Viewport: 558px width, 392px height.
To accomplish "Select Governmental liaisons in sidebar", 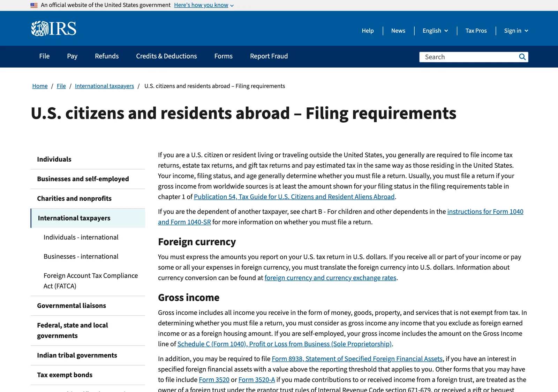I will 88,306.
